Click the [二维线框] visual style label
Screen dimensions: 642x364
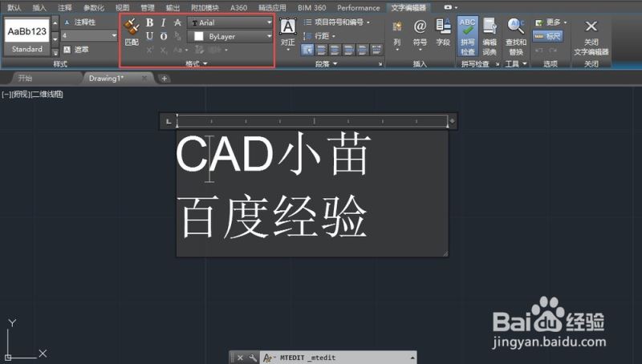pyautogui.click(x=47, y=95)
